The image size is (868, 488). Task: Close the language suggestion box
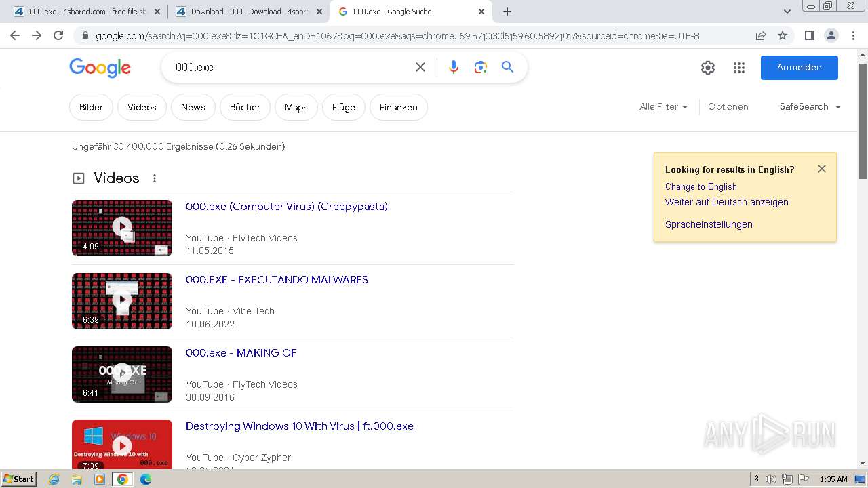(x=822, y=169)
